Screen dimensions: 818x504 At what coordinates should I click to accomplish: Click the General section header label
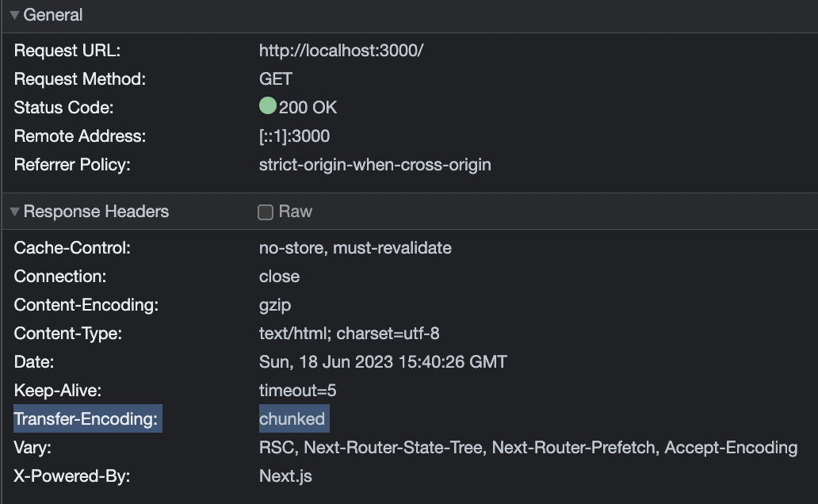pyautogui.click(x=53, y=15)
